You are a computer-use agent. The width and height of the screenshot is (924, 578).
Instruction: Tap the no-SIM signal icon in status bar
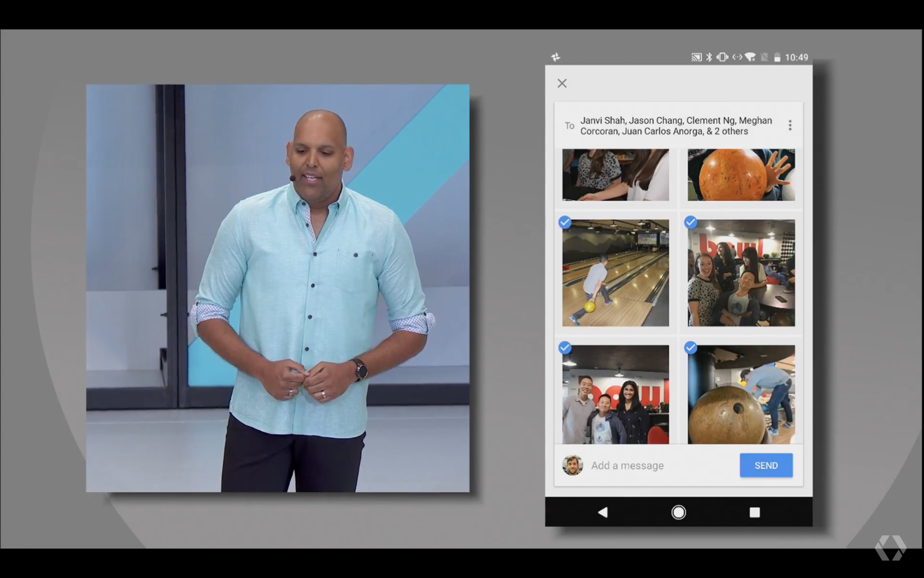[764, 57]
